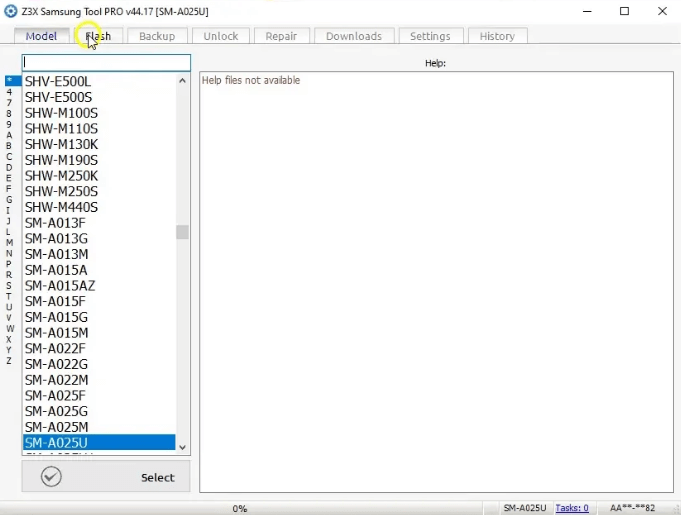
Task: Show the Downloads tab
Action: coord(354,36)
